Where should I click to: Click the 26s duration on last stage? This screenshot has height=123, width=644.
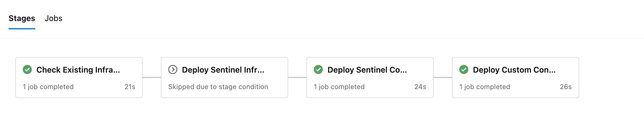point(566,87)
